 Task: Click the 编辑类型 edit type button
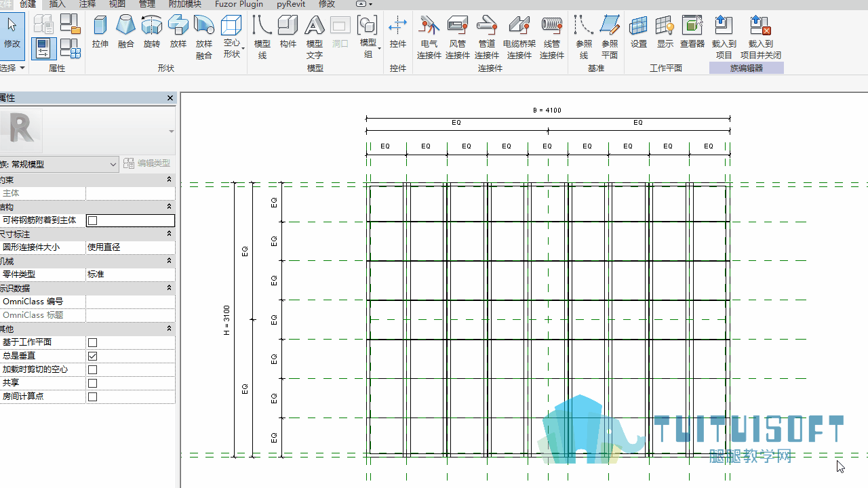pos(147,163)
